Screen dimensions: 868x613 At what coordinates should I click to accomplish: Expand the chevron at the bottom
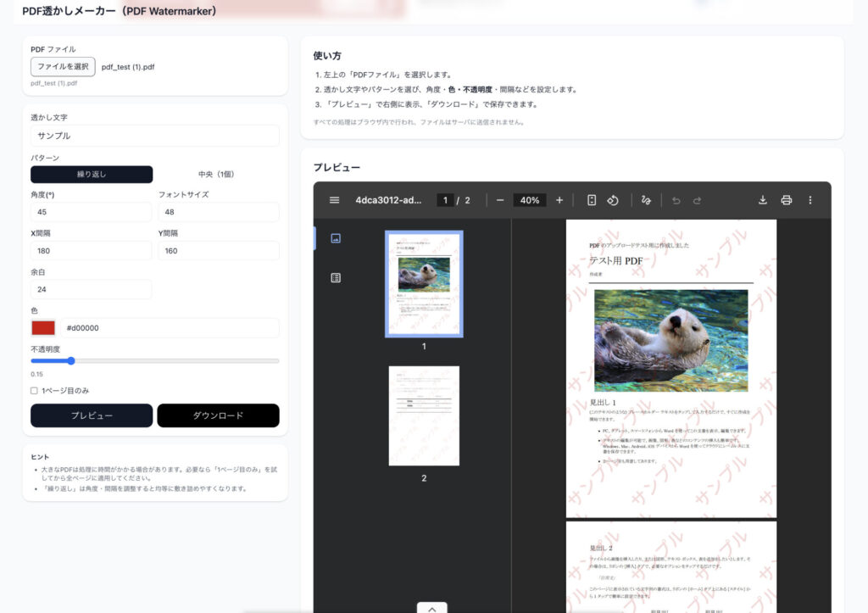point(431,608)
